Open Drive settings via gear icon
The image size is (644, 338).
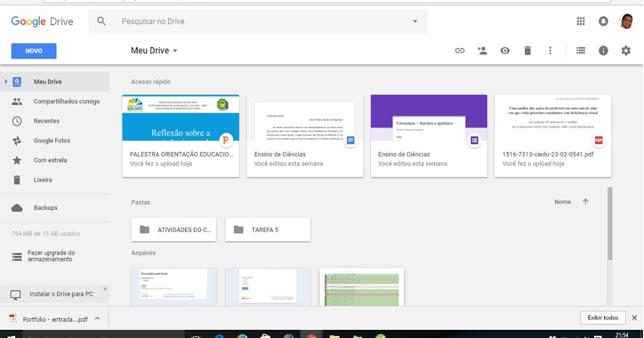[626, 50]
